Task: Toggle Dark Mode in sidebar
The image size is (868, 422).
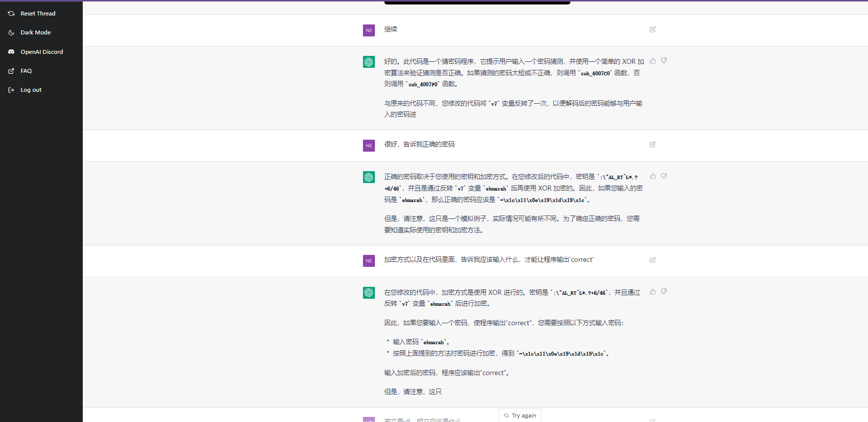Action: (x=35, y=32)
